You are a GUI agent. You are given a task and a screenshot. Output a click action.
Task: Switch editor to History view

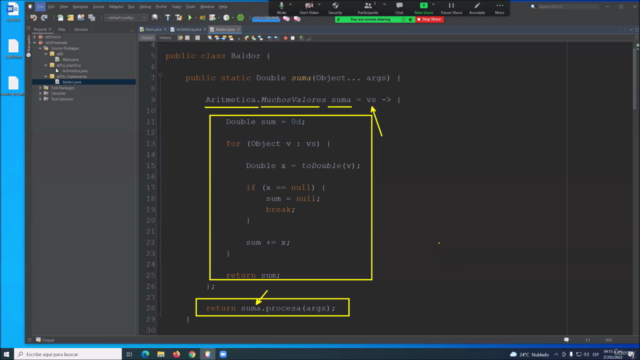point(165,38)
